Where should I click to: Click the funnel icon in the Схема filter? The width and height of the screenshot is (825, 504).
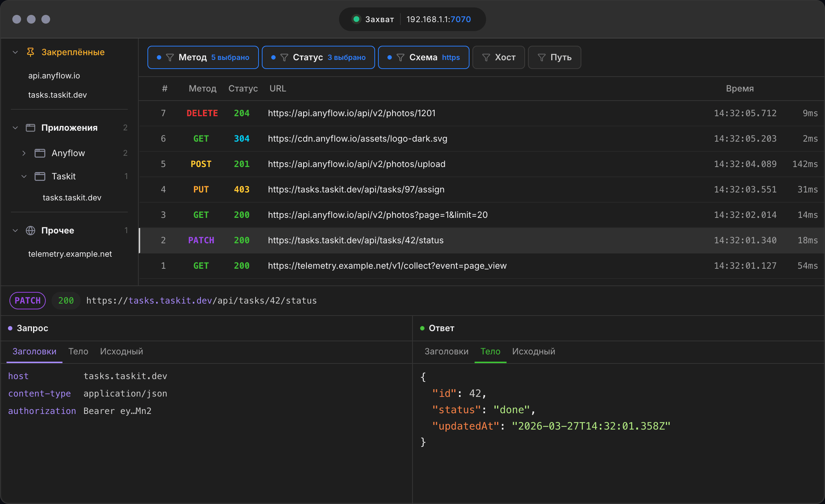401,57
